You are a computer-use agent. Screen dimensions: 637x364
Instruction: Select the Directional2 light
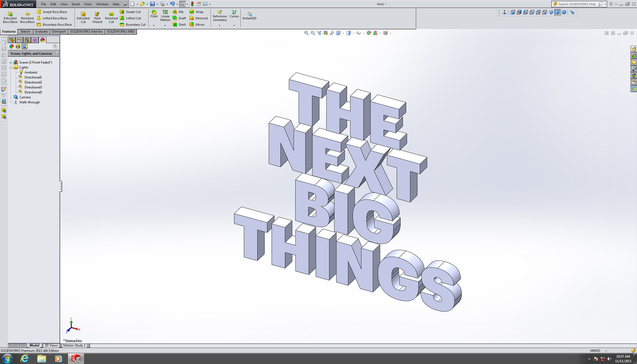(x=33, y=82)
